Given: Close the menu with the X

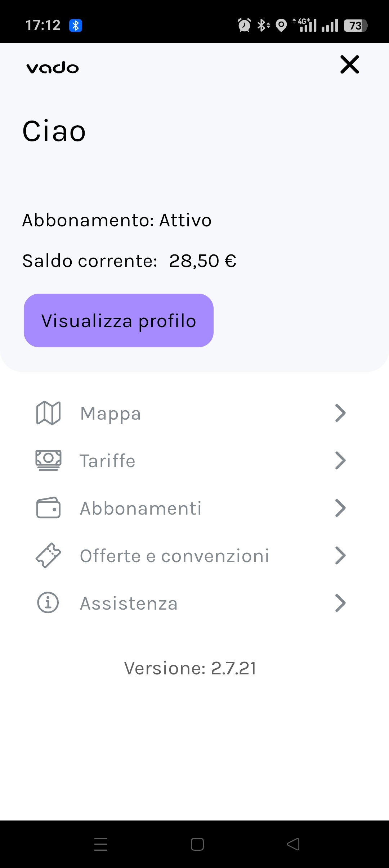Looking at the screenshot, I should point(350,65).
